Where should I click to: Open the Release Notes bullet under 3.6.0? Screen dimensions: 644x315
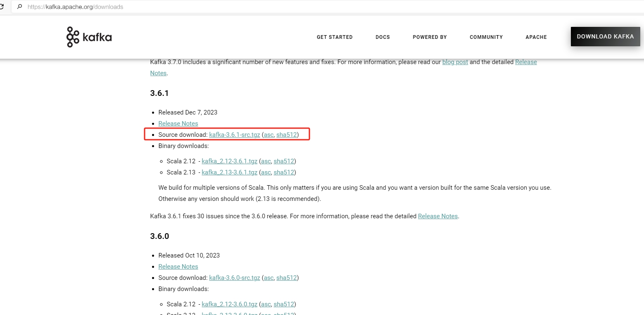pyautogui.click(x=178, y=267)
